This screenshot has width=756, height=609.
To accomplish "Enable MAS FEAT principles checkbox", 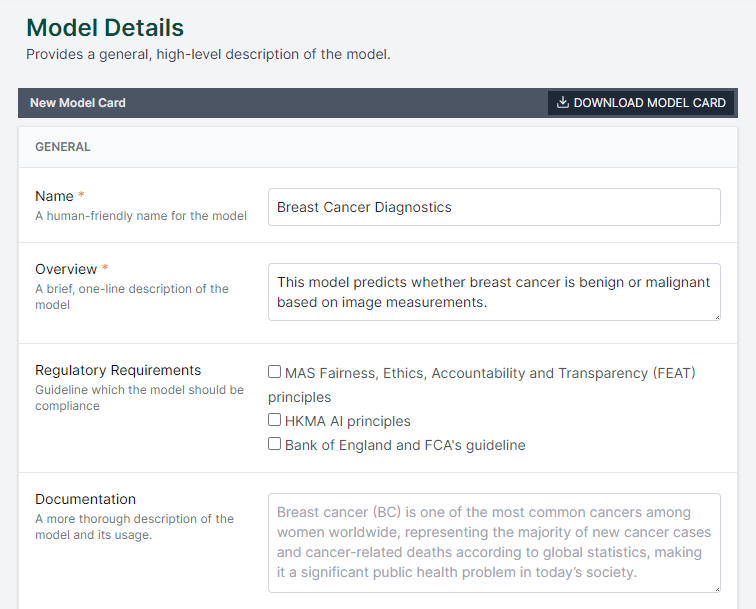I will tap(274, 372).
